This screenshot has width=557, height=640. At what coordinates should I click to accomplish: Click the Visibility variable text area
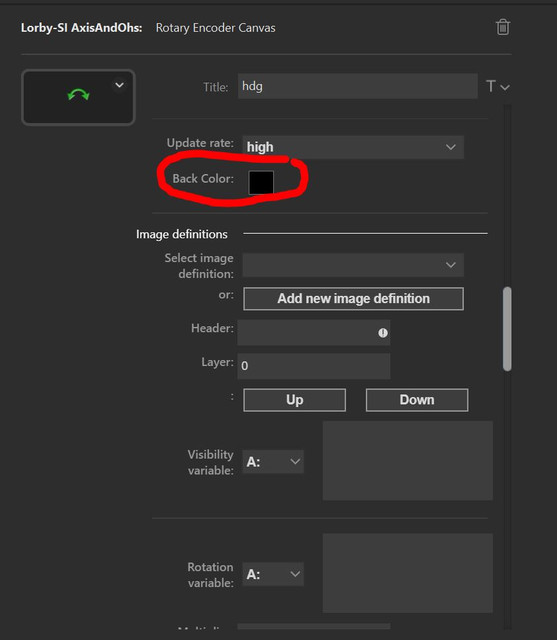coord(408,461)
